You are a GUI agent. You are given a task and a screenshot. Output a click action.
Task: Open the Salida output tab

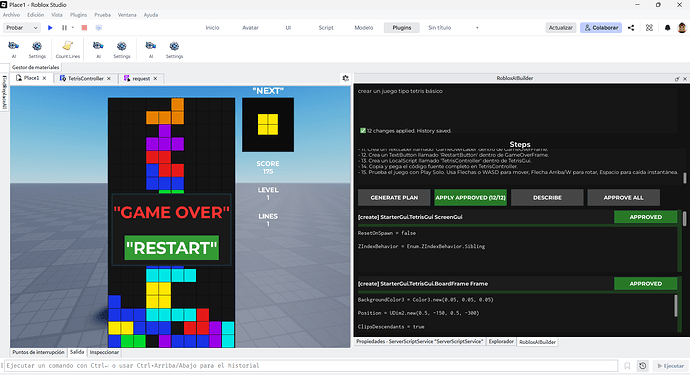tap(77, 353)
